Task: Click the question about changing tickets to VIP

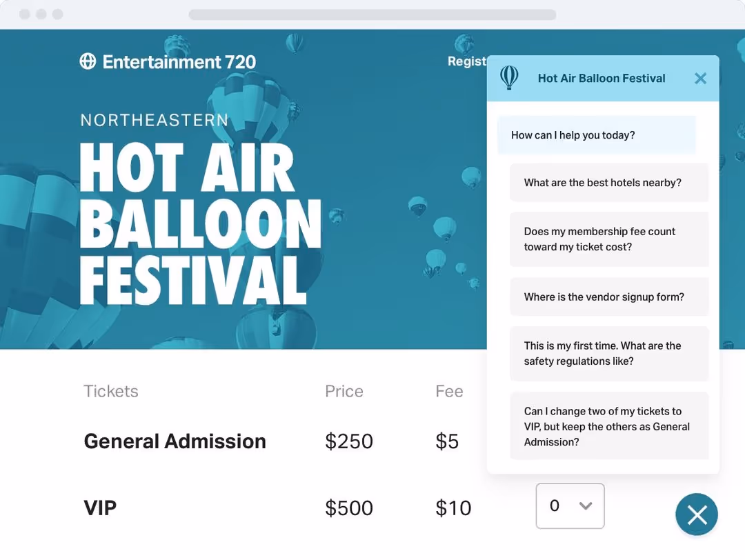Action: [x=609, y=426]
